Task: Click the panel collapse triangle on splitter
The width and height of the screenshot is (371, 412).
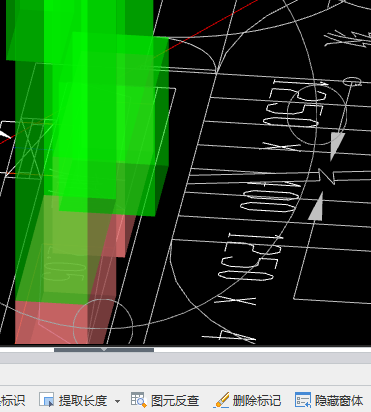Action: (104, 350)
